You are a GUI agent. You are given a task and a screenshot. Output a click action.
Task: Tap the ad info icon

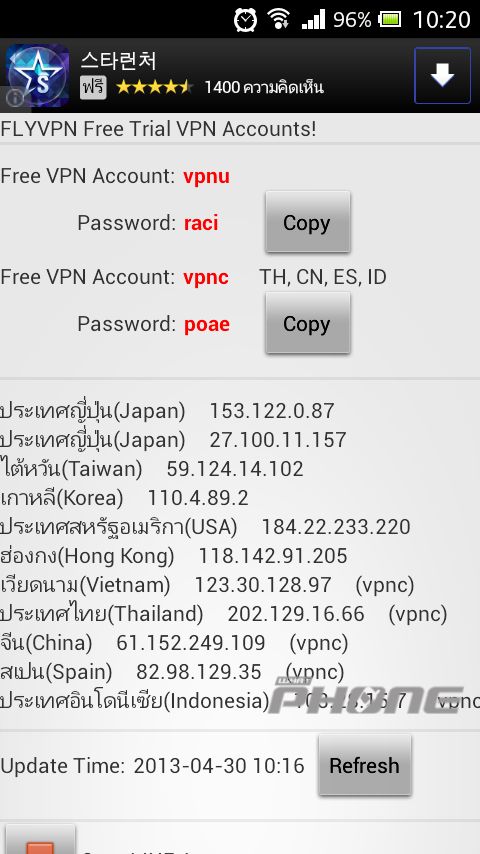pyautogui.click(x=15, y=97)
